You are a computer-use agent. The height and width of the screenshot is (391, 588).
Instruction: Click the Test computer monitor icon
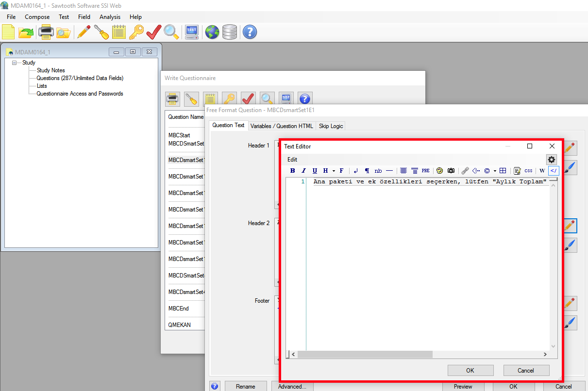(x=192, y=33)
